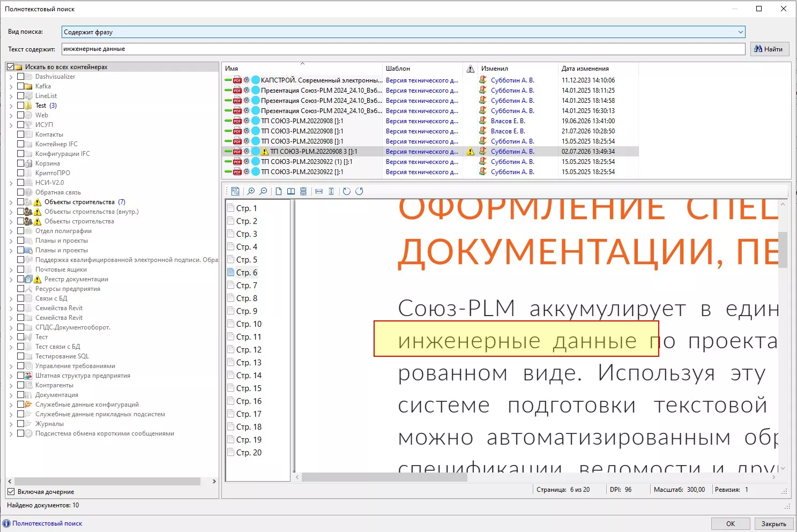Click the preview's horizontal scrollbar thumb
This screenshot has height=532, width=797.
[384, 477]
